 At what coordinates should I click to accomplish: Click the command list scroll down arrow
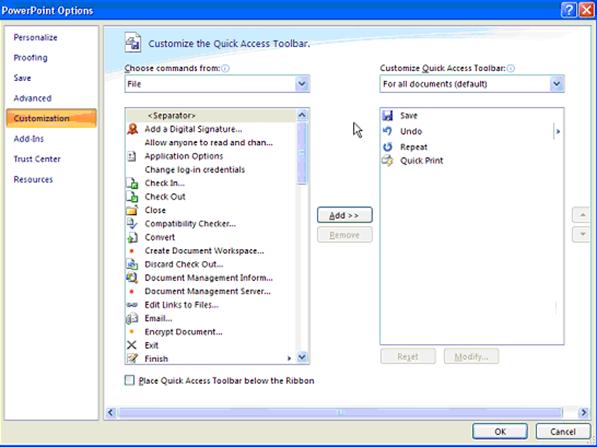pyautogui.click(x=302, y=357)
